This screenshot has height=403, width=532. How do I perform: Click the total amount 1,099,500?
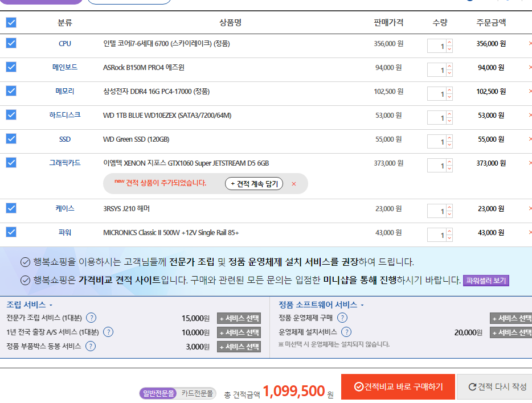294,391
